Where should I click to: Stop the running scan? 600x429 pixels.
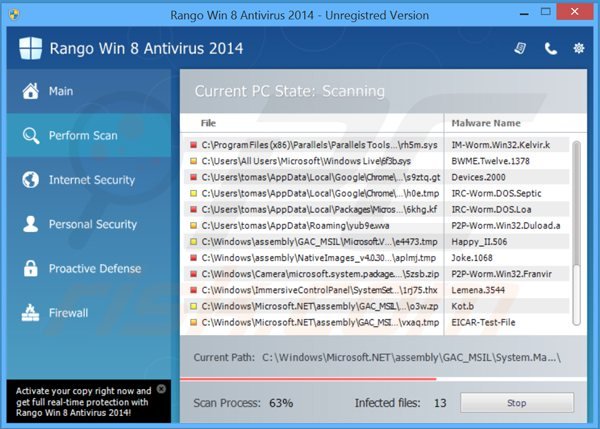(517, 403)
